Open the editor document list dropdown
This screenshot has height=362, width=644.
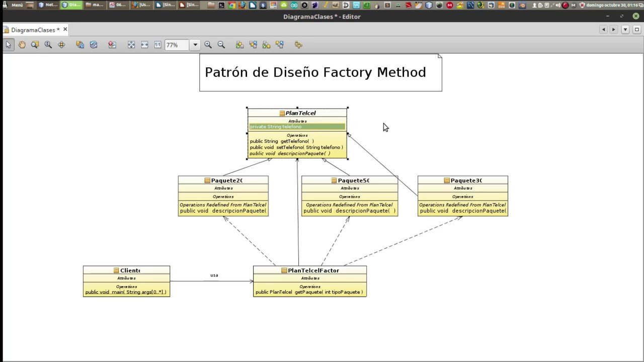[625, 30]
